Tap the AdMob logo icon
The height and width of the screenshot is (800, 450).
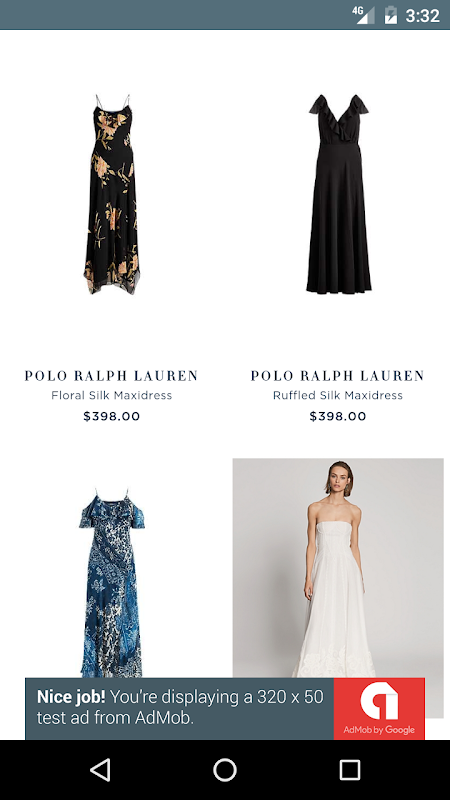379,701
